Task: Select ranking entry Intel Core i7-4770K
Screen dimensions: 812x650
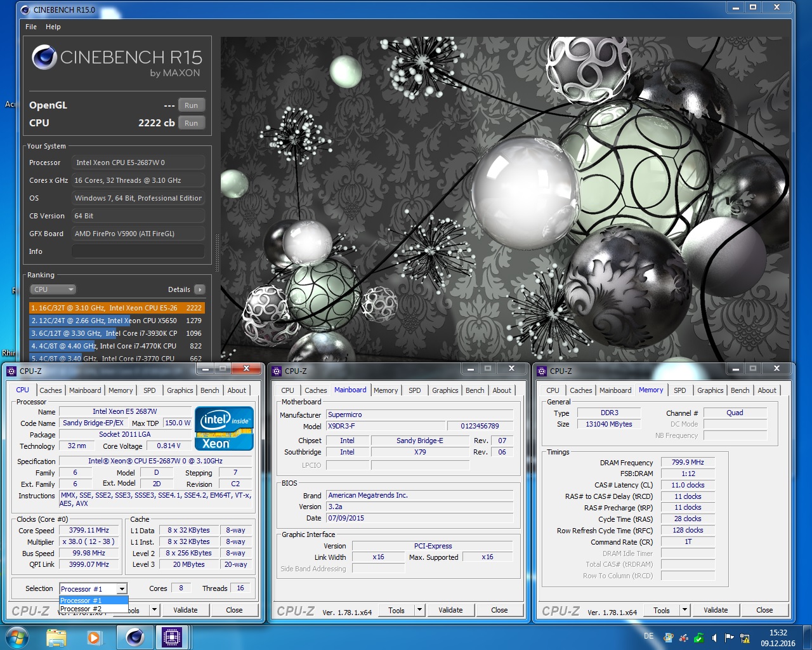Action: [x=117, y=346]
